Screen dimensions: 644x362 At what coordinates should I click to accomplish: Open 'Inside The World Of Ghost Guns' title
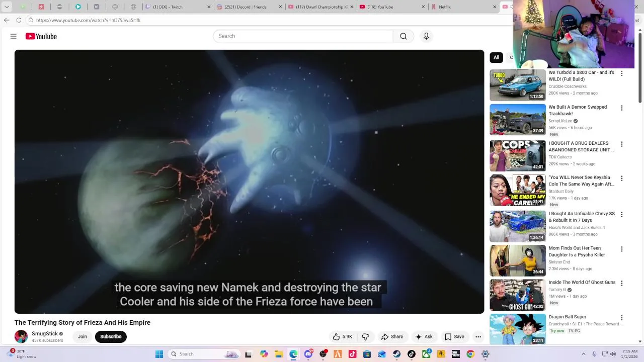pyautogui.click(x=582, y=283)
